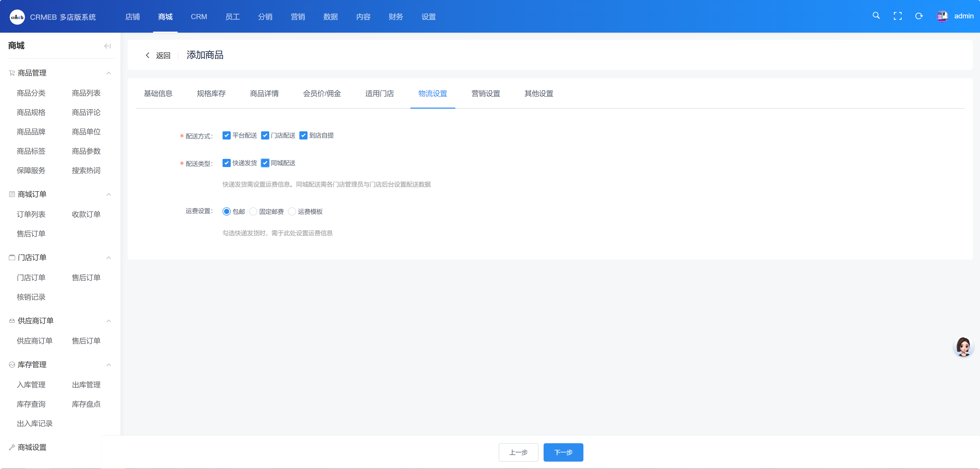
Task: Open 商品列表 in the sidebar
Action: coord(86,93)
